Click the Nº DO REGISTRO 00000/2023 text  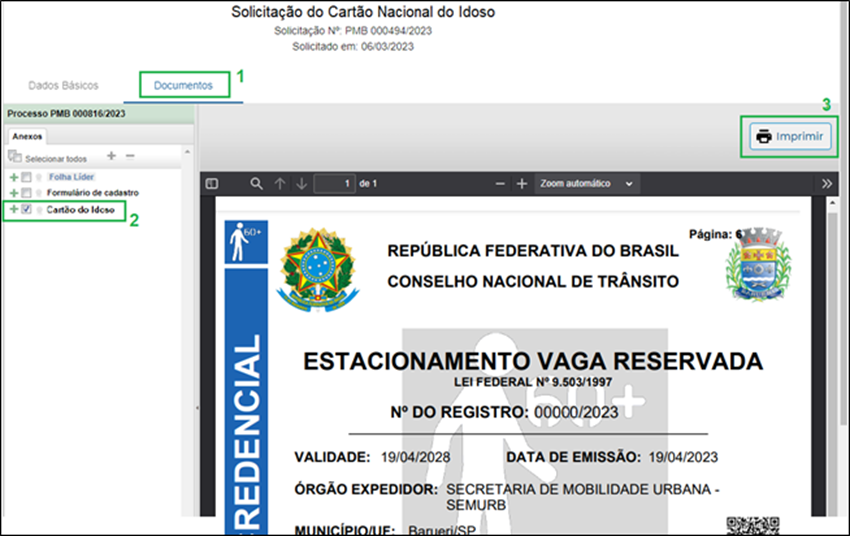coord(504,412)
